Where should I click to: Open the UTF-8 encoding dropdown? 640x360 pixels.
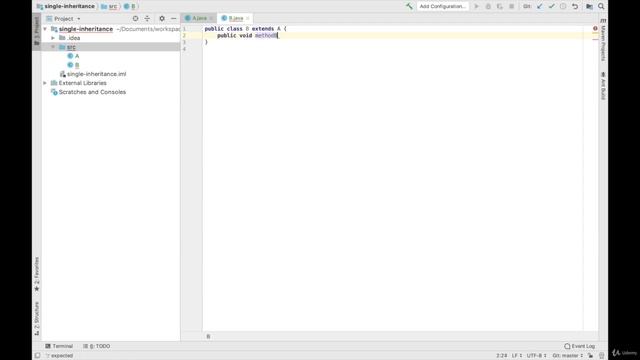(536, 356)
